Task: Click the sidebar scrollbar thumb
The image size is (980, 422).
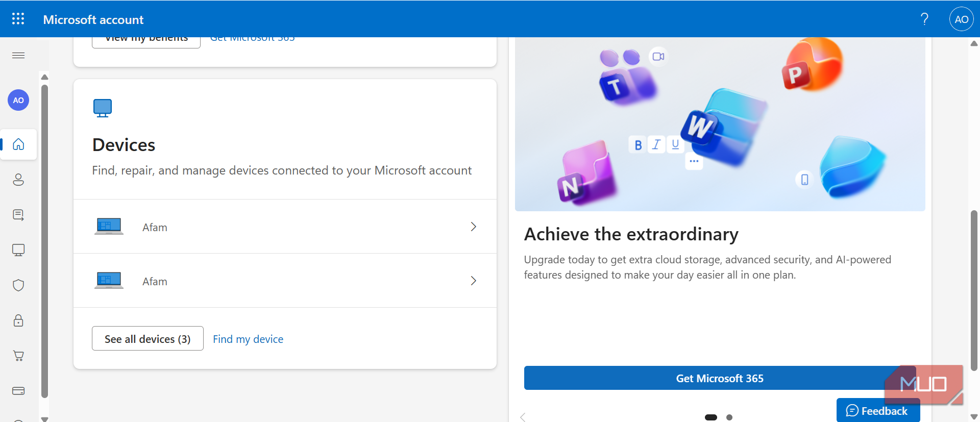Action: tap(44, 241)
